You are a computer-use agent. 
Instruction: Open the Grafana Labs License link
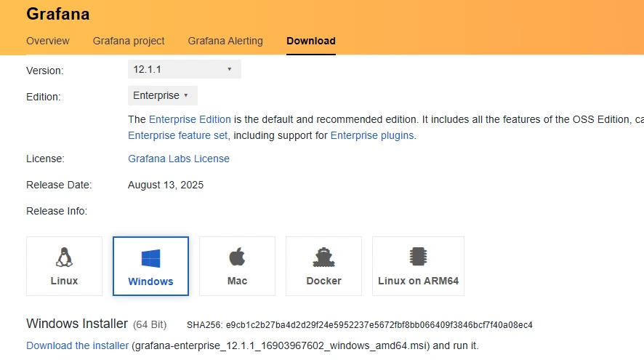(x=179, y=159)
